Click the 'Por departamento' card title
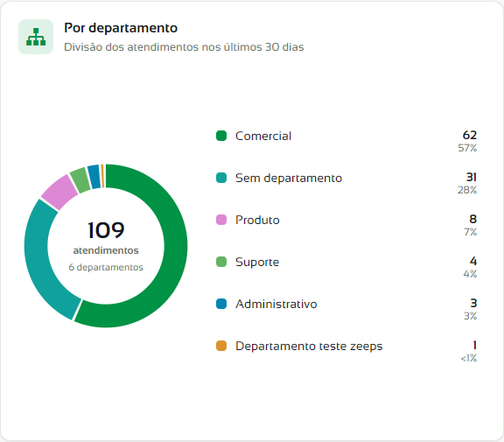Image resolution: width=504 pixels, height=442 pixels. pos(121,28)
